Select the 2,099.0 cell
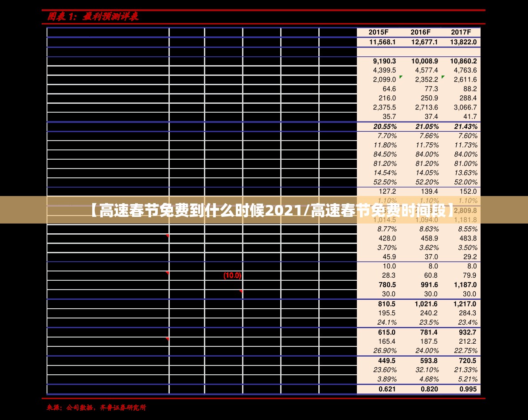The image size is (528, 420). tap(384, 80)
